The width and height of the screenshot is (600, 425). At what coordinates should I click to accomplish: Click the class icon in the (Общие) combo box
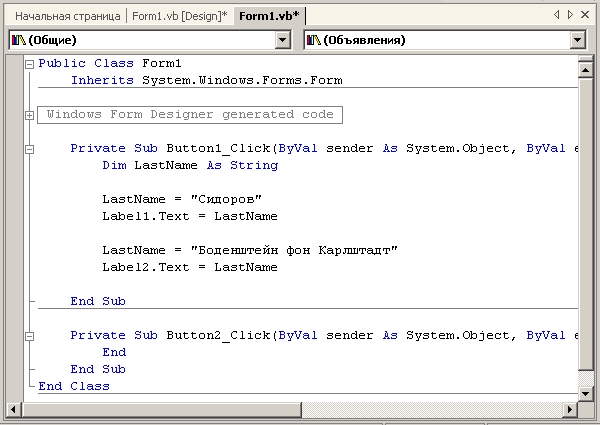pyautogui.click(x=18, y=40)
